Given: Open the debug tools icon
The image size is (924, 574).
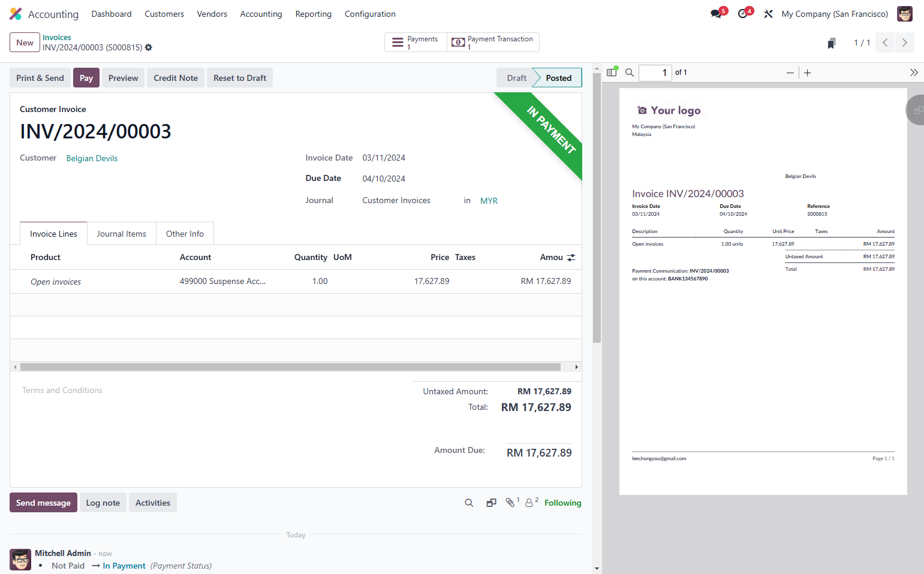Looking at the screenshot, I should pos(768,14).
